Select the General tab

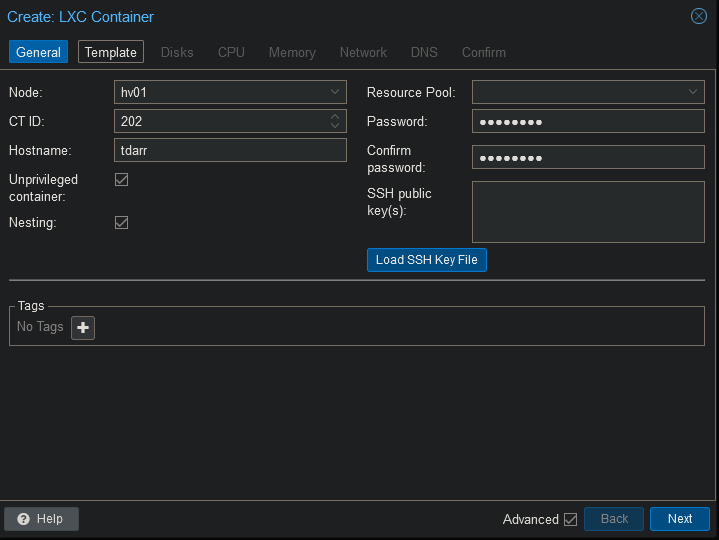point(38,52)
